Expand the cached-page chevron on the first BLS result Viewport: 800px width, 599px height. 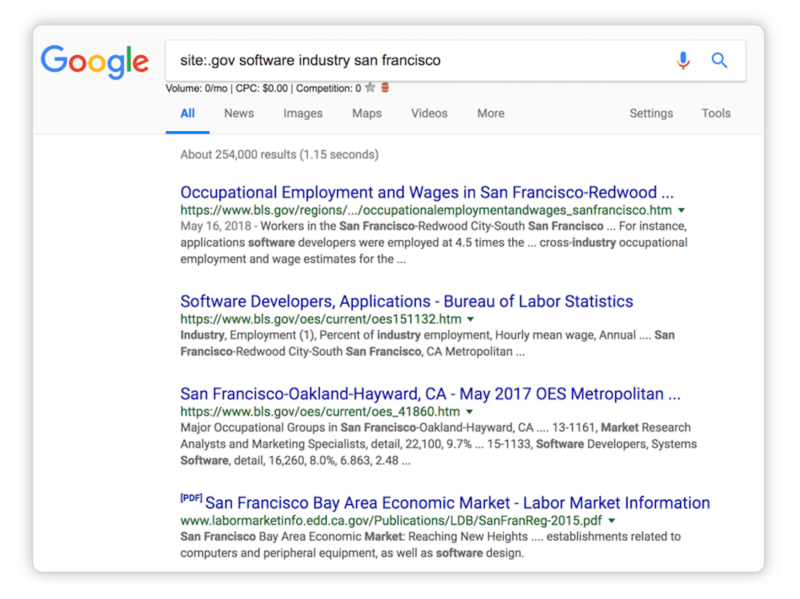point(681,211)
